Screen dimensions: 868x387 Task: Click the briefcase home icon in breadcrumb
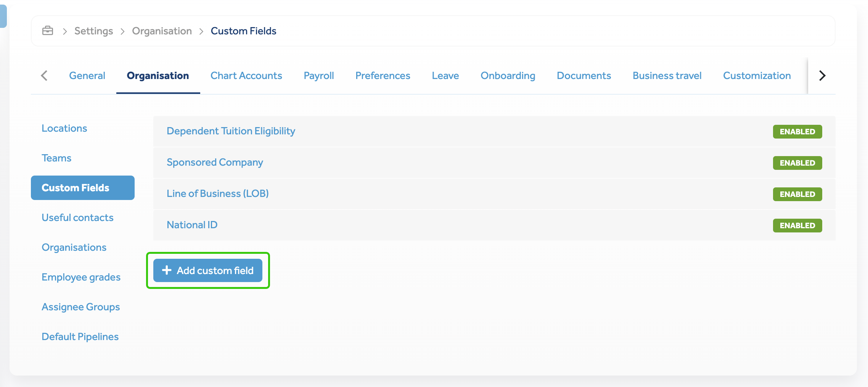tap(48, 31)
